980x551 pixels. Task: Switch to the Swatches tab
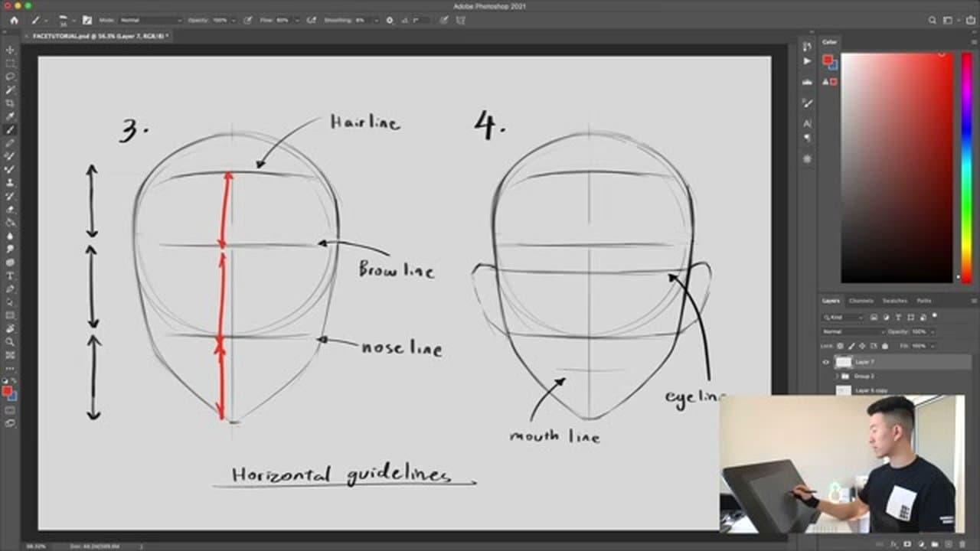(x=895, y=301)
